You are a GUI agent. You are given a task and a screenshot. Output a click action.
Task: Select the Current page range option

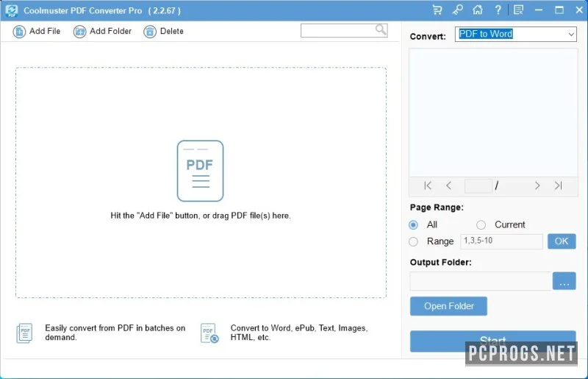(x=481, y=225)
